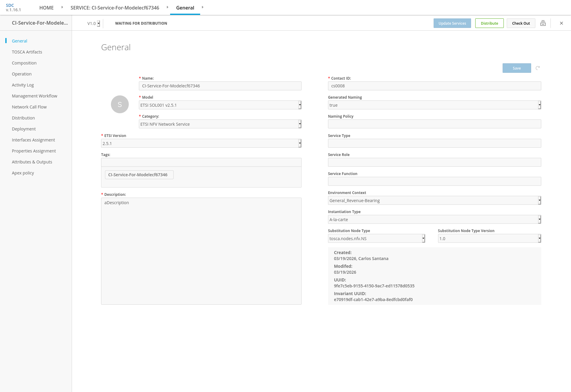Open the Composition menu item in sidebar

pyautogui.click(x=24, y=63)
